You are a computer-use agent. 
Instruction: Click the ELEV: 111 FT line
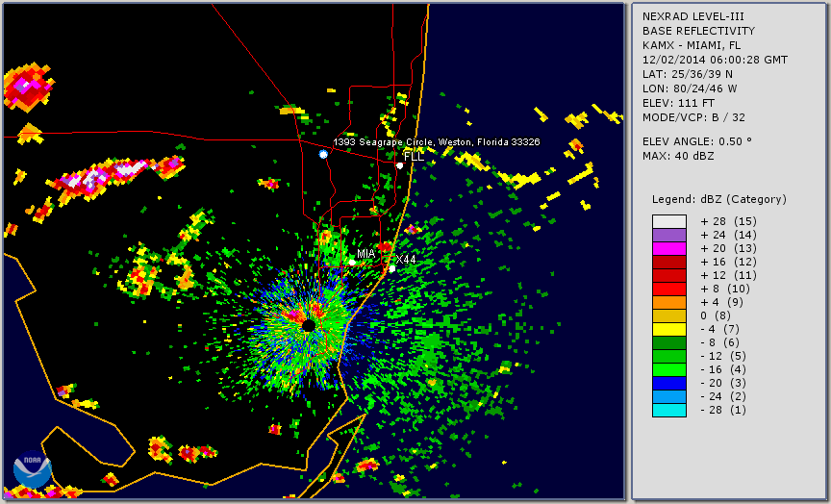coord(678,103)
